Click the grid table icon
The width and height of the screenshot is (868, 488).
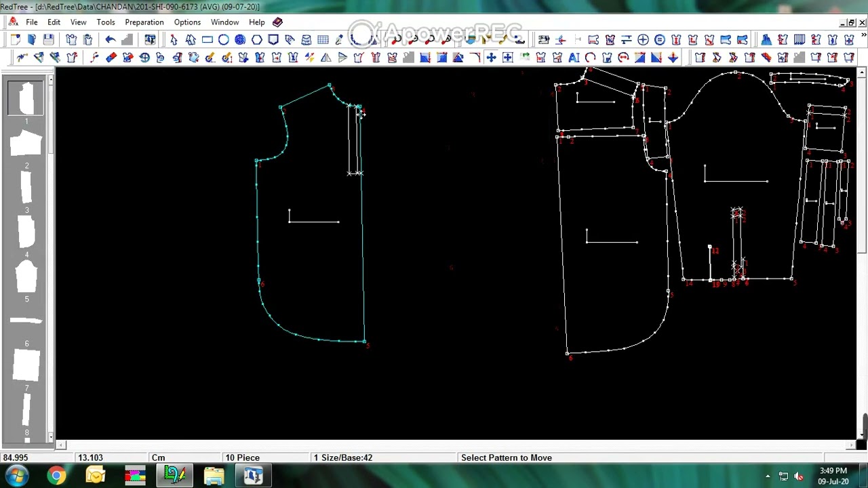[323, 40]
